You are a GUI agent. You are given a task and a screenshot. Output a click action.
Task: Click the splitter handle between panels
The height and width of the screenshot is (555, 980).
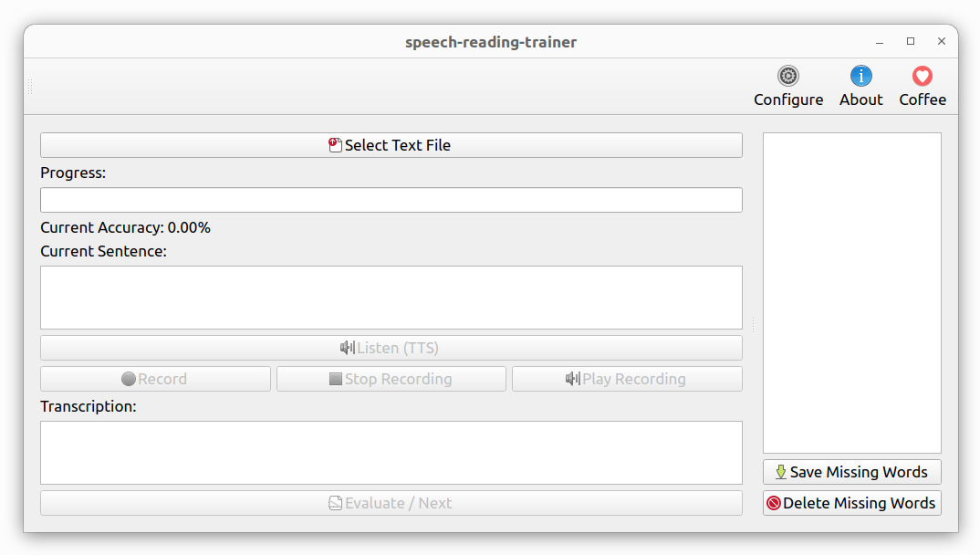pyautogui.click(x=753, y=324)
